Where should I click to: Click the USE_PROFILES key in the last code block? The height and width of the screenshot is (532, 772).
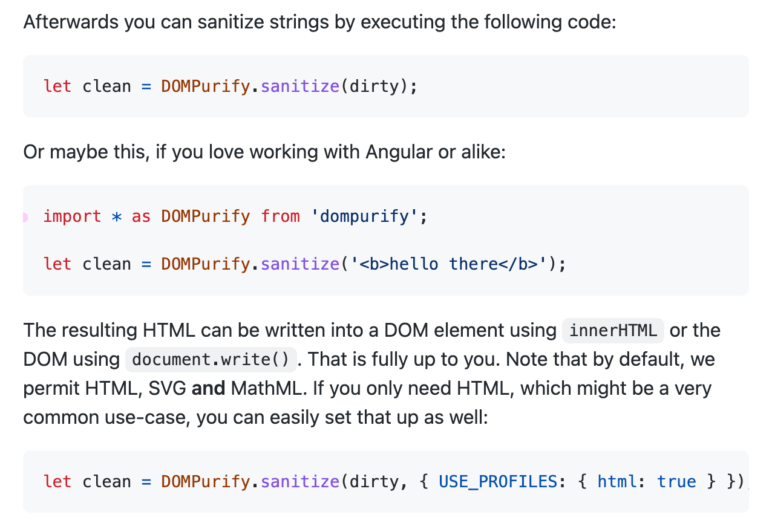point(497,482)
